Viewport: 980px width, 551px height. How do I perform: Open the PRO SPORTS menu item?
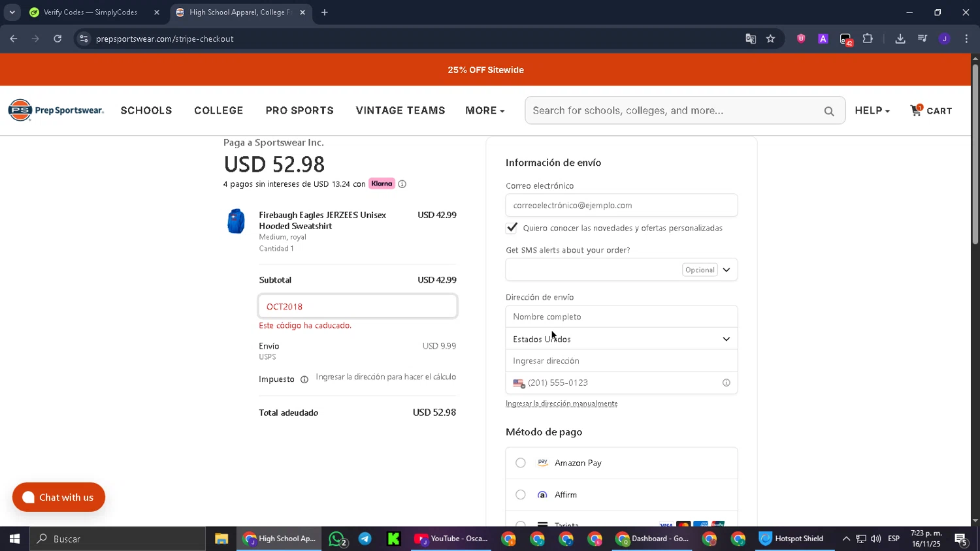[299, 110]
